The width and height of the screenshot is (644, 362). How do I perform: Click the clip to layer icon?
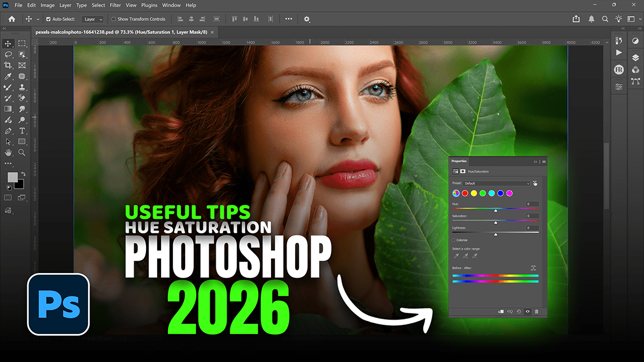click(501, 311)
